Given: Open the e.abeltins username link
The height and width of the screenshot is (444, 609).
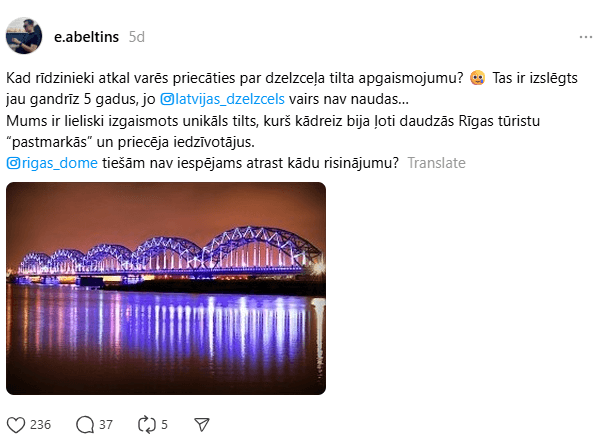Looking at the screenshot, I should (86, 37).
